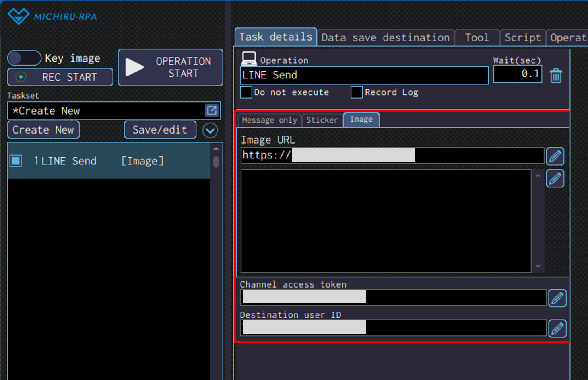Select the Sticker tab
The width and height of the screenshot is (588, 380).
click(x=322, y=120)
